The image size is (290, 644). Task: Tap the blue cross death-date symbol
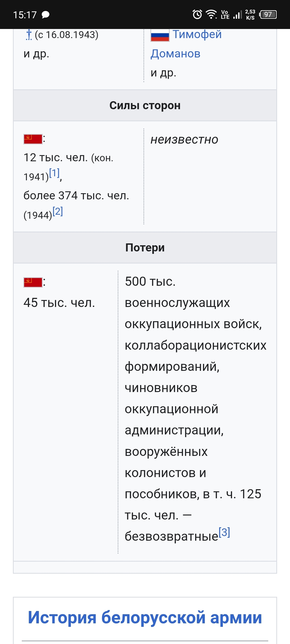click(x=29, y=35)
